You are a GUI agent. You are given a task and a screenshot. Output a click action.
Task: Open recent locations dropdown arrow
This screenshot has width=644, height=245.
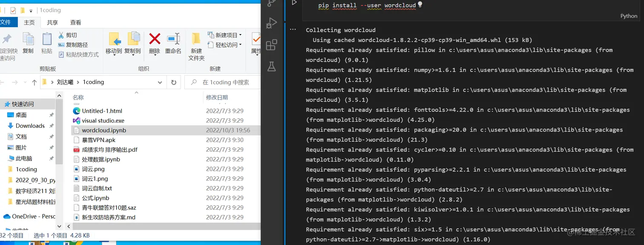click(x=25, y=83)
